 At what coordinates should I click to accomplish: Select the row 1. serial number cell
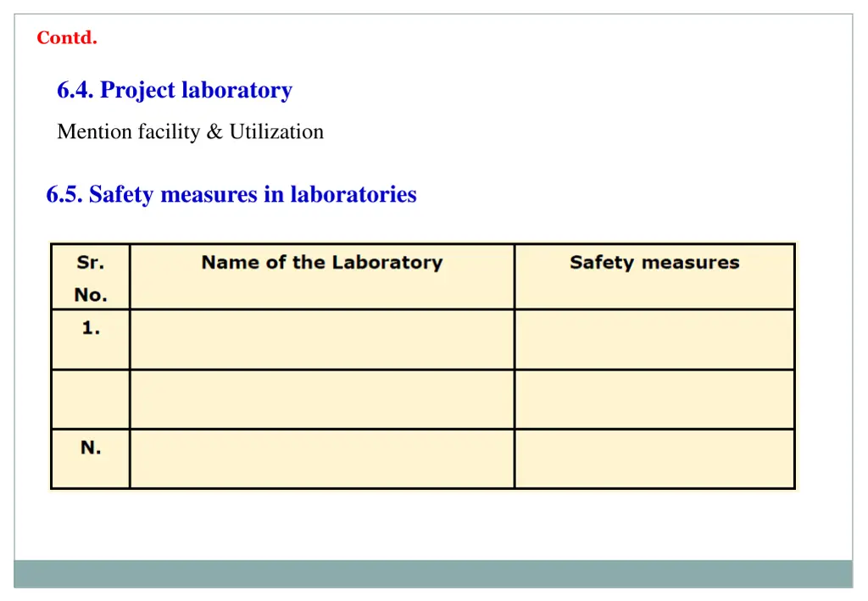(x=91, y=340)
